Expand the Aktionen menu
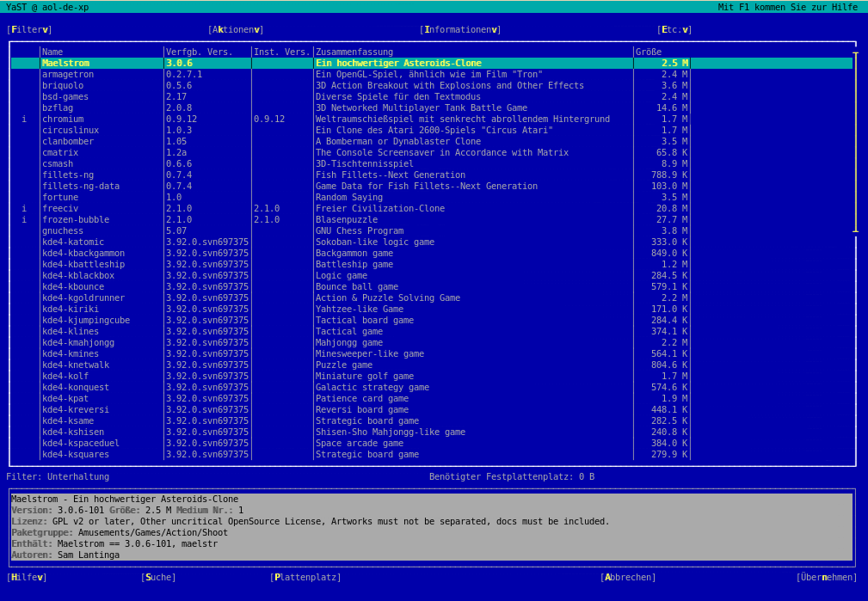Viewport: 868px width, 601px height. tap(236, 30)
